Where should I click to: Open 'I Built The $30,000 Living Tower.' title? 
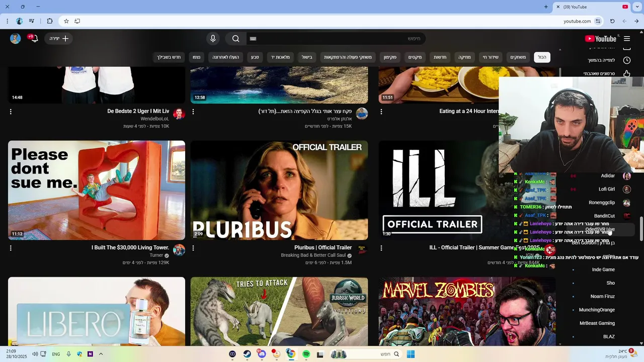click(130, 248)
